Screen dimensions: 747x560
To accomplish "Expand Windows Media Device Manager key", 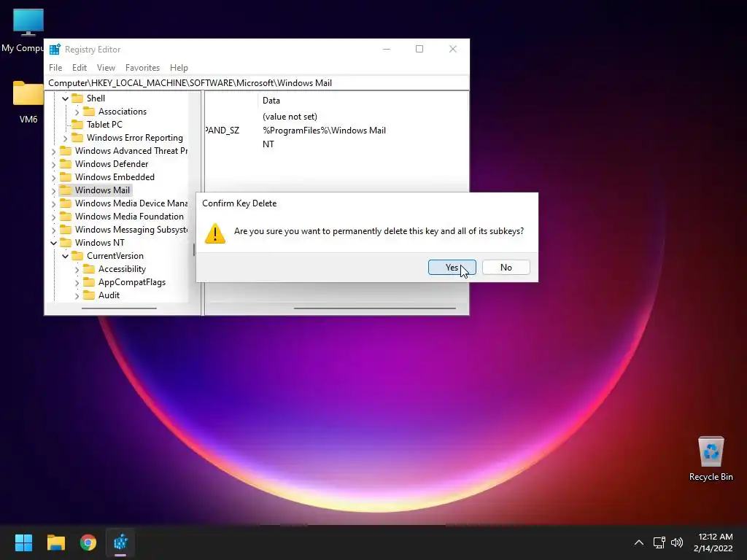I will (53, 204).
